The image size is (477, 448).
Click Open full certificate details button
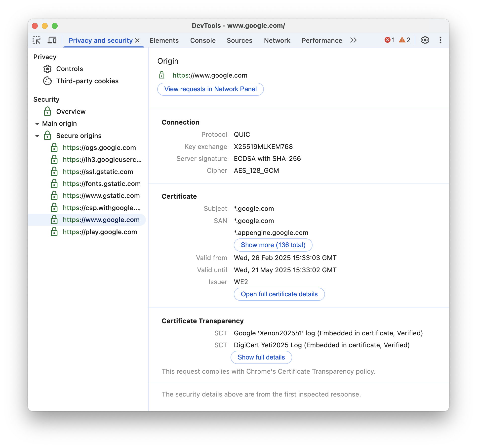pyautogui.click(x=279, y=294)
